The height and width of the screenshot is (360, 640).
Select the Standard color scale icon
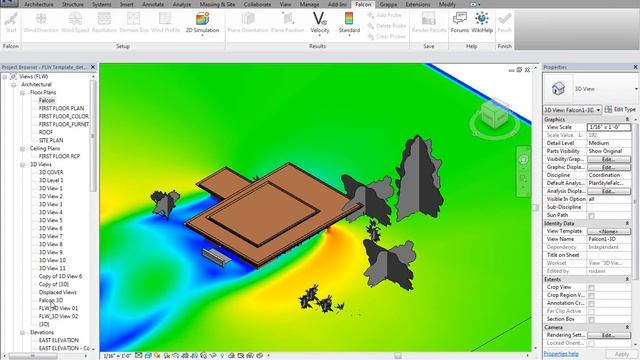click(349, 19)
